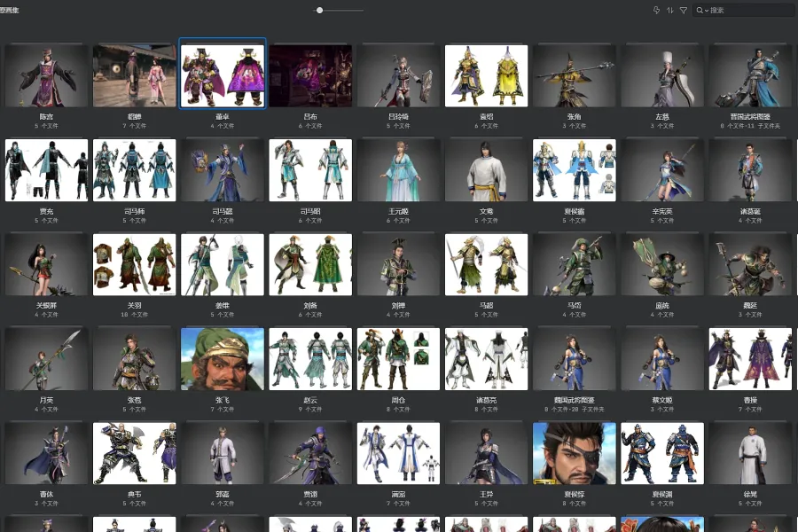
Task: Click the 曹休 folder name
Action: pos(46,495)
